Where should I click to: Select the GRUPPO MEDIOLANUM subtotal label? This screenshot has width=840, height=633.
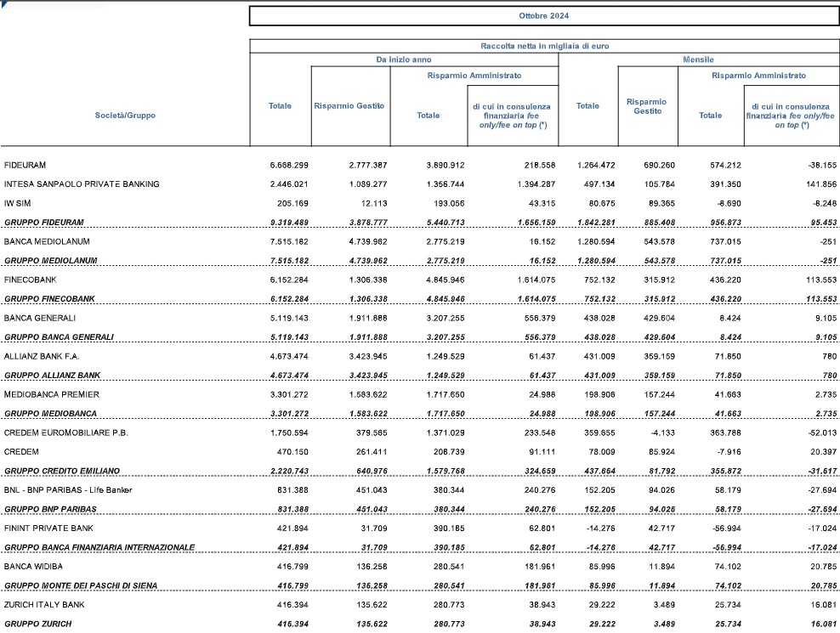[x=50, y=261]
